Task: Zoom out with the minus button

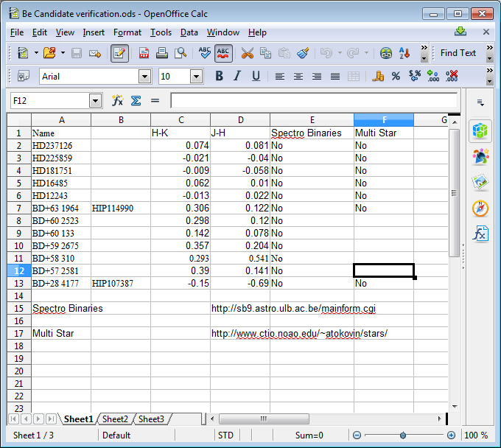Action: click(x=357, y=435)
